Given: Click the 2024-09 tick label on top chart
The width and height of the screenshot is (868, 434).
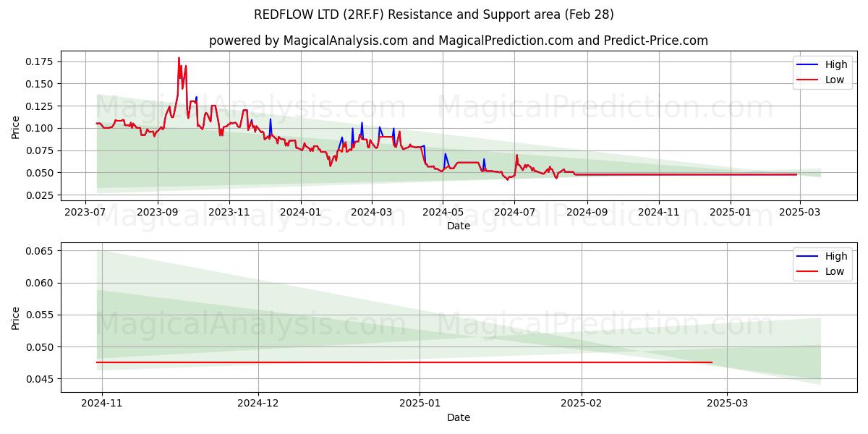Looking at the screenshot, I should (x=587, y=212).
